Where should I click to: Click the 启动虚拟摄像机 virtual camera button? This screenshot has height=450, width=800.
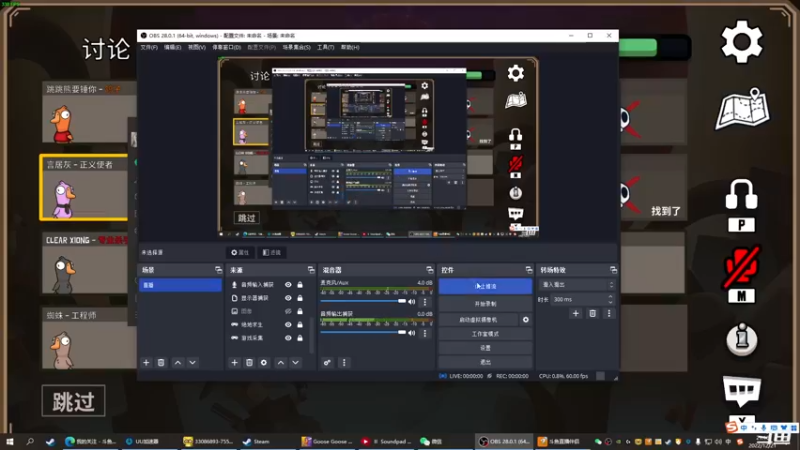click(x=478, y=320)
